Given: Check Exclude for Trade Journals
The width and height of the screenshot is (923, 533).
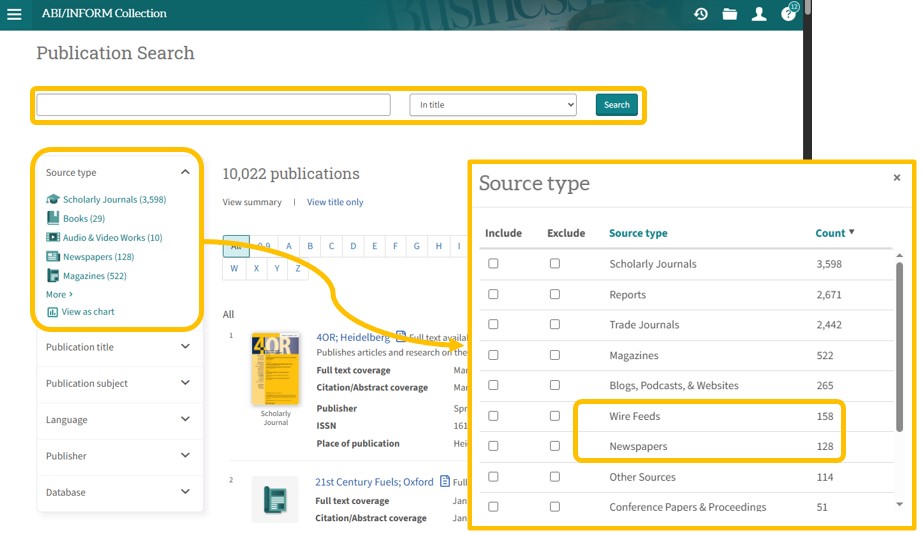Looking at the screenshot, I should pyautogui.click(x=555, y=325).
